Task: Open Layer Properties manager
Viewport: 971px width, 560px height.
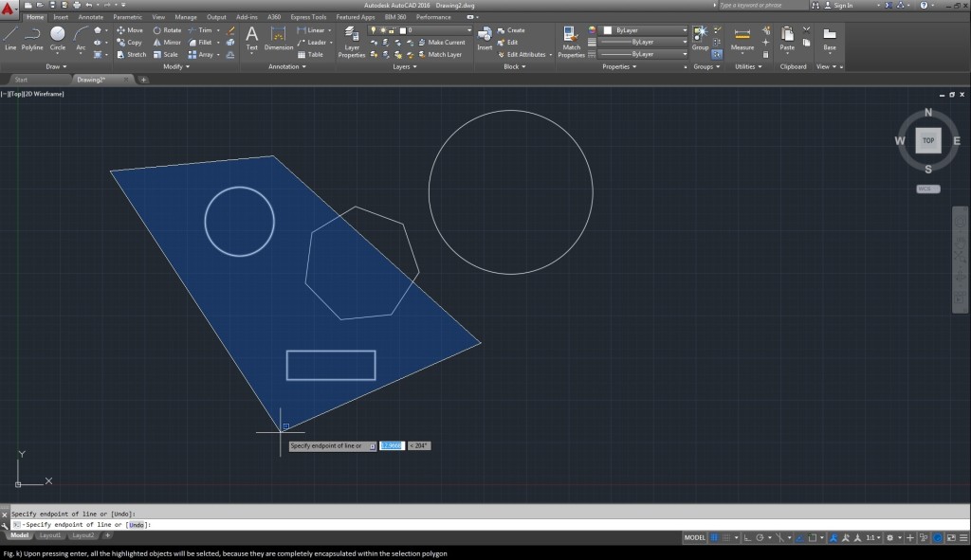Action: point(352,40)
